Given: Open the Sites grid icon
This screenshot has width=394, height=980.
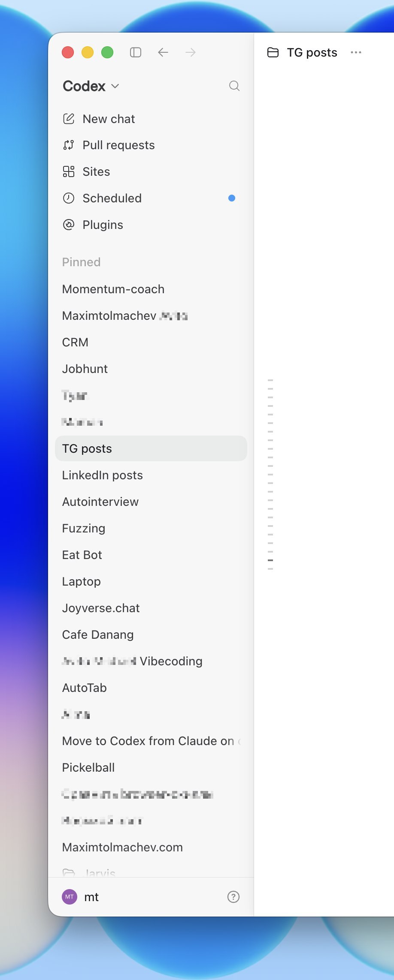Looking at the screenshot, I should [69, 171].
